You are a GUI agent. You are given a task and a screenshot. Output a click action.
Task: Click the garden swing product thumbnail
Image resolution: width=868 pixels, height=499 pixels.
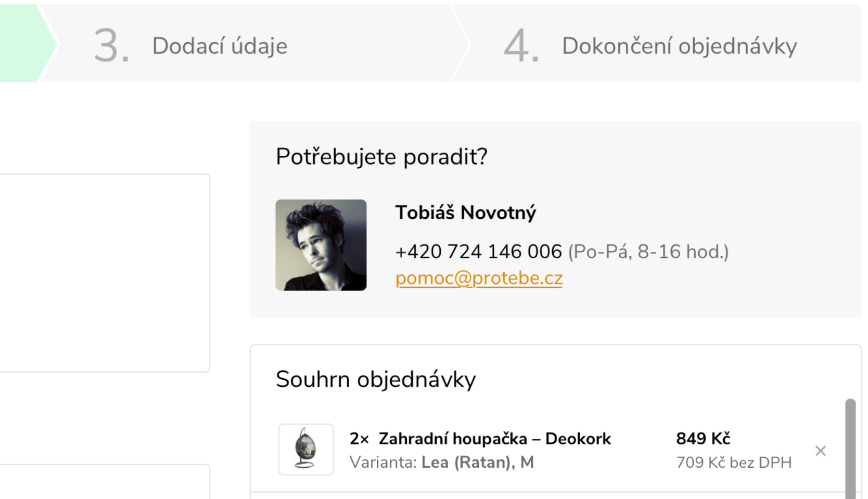point(306,449)
